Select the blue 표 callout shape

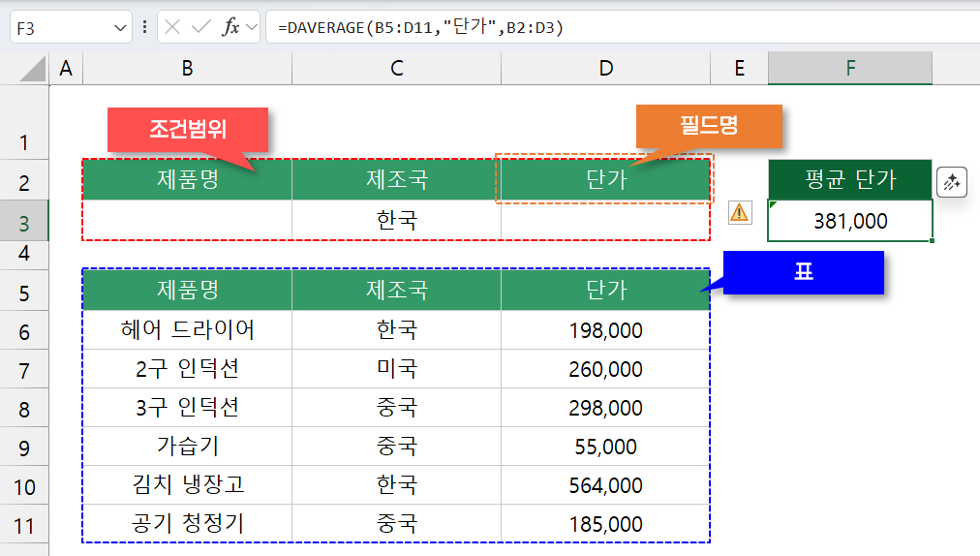tap(804, 272)
